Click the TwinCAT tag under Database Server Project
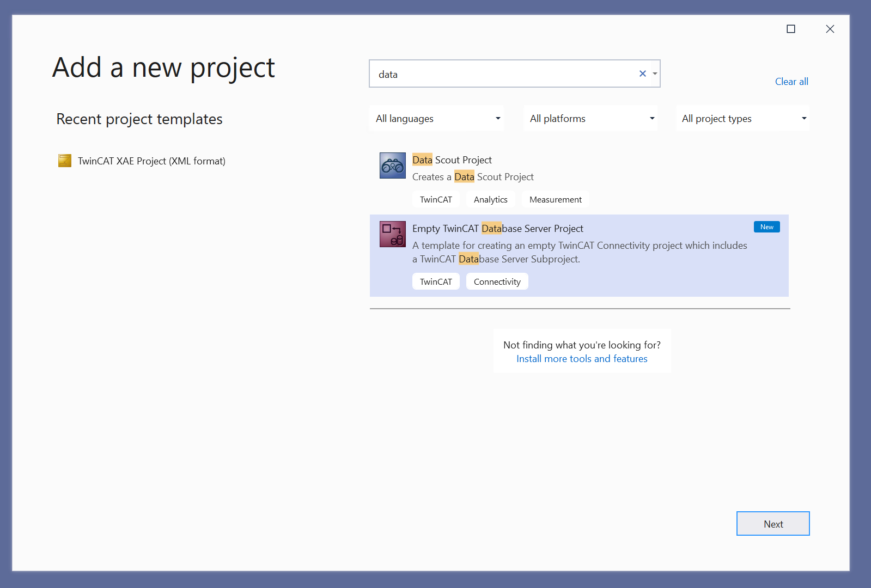The height and width of the screenshot is (588, 871). pyautogui.click(x=436, y=282)
